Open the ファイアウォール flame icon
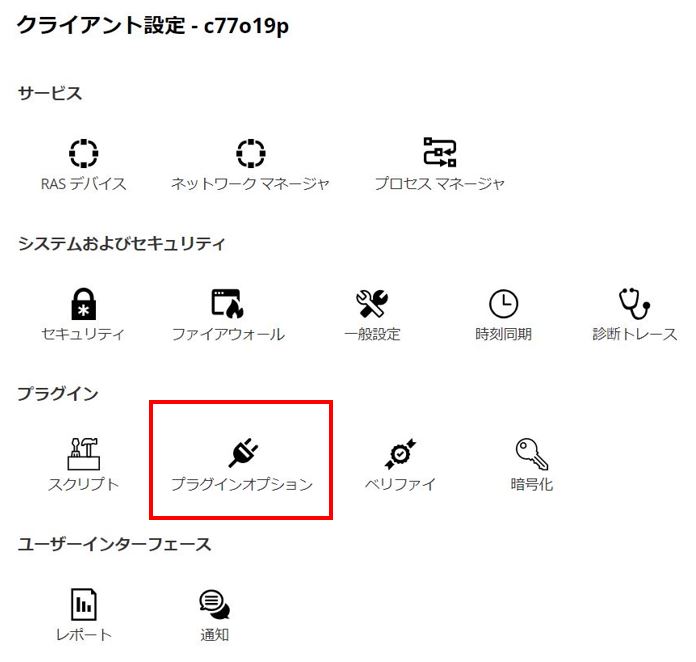 pos(228,304)
